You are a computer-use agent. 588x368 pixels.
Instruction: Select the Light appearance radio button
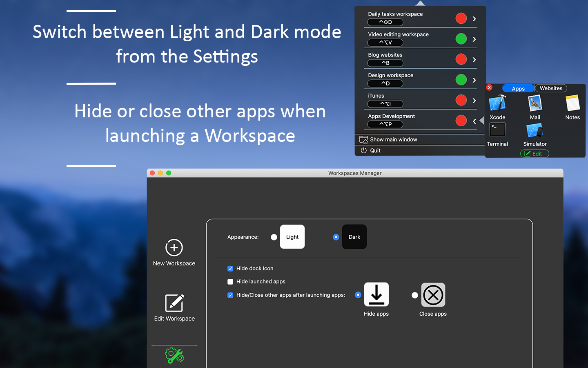(x=274, y=237)
